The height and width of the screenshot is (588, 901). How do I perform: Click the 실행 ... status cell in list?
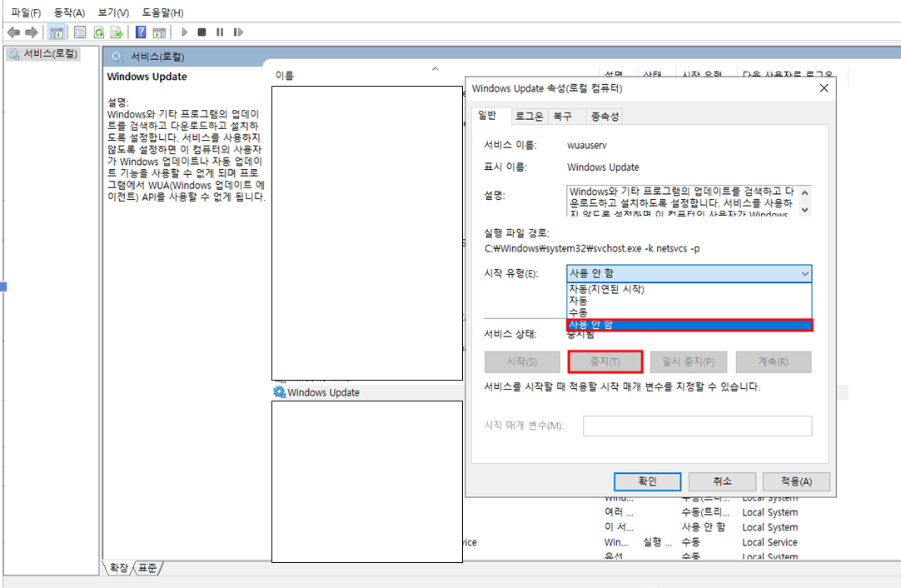(x=657, y=542)
